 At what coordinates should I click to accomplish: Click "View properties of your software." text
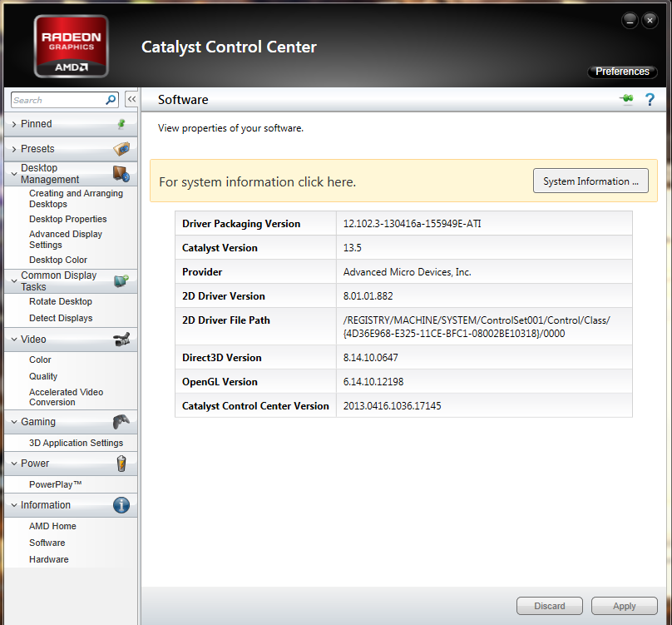point(230,128)
